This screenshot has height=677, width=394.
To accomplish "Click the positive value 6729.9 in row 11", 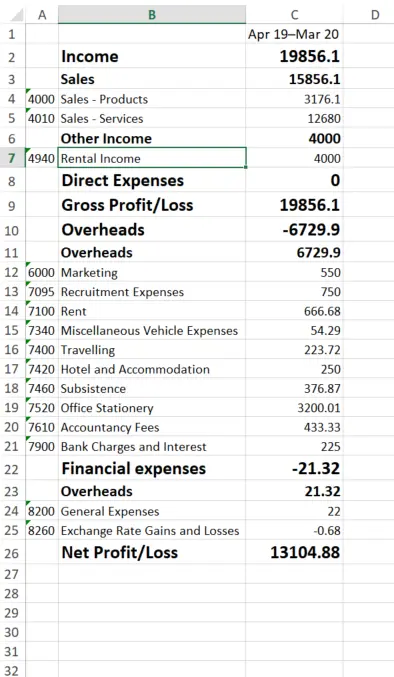I will coord(294,252).
